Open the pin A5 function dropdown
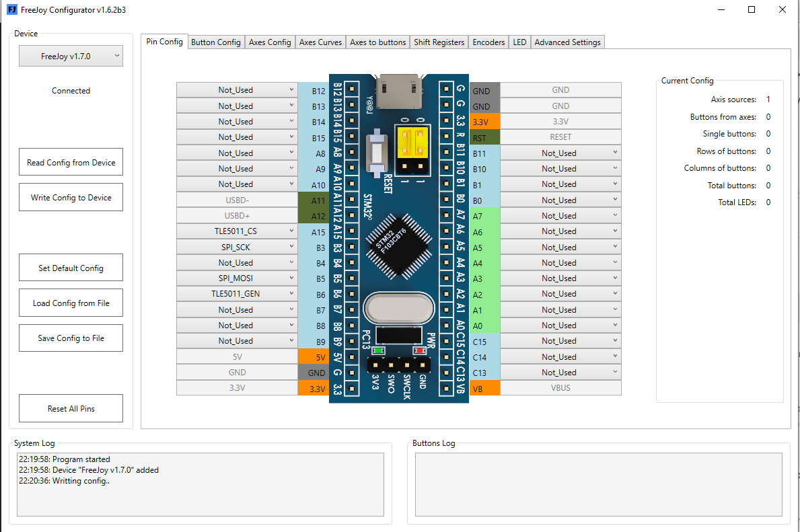The height and width of the screenshot is (532, 800). pyautogui.click(x=560, y=247)
